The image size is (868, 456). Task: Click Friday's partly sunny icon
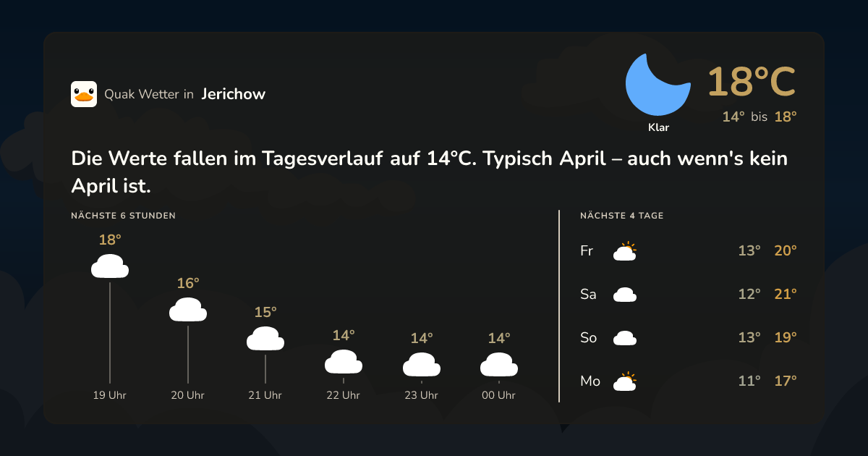pos(625,251)
